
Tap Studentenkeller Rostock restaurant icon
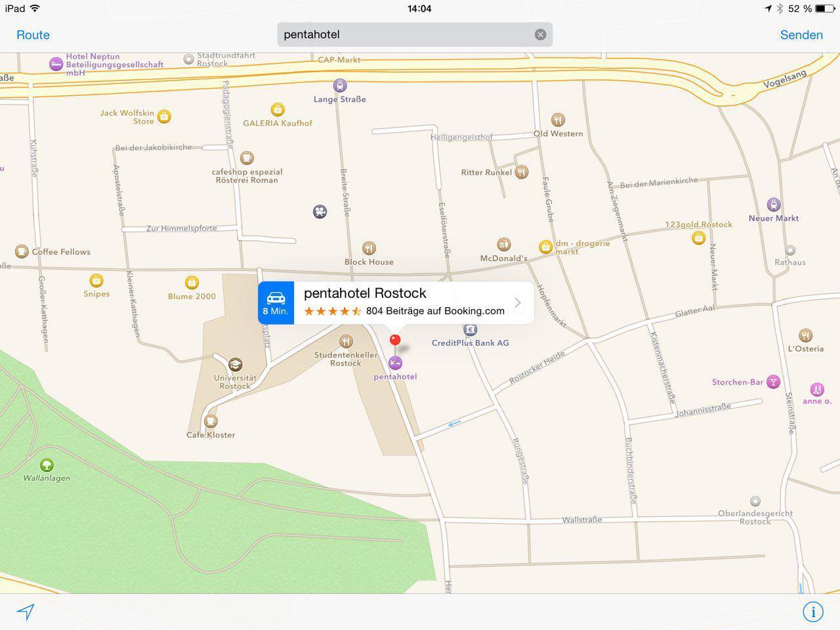point(346,341)
